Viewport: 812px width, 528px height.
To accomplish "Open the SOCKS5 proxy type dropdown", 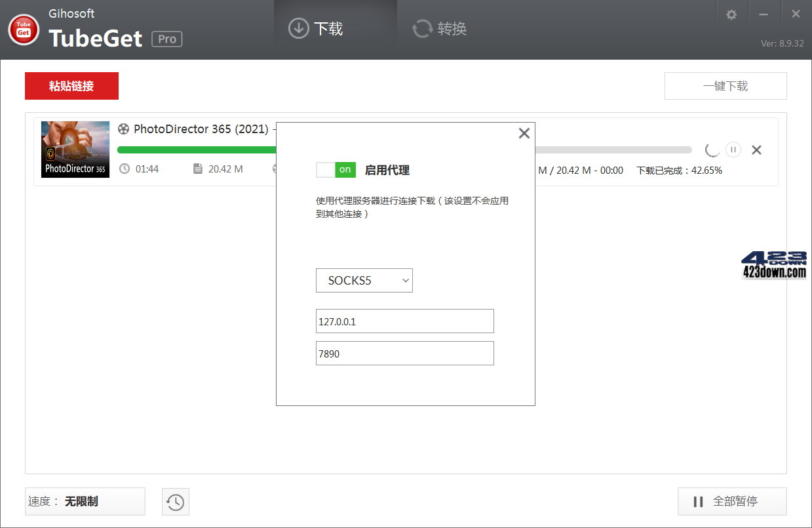I will (364, 280).
